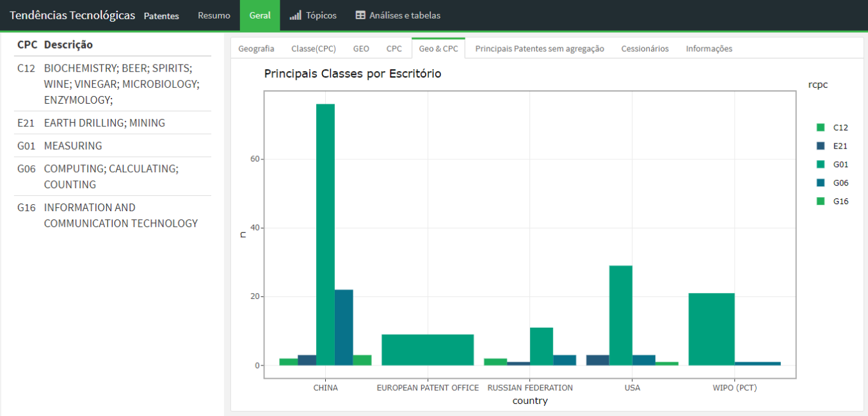Select the G16 Information and Communication Technology row
The width and height of the screenshot is (868, 416).
point(113,216)
